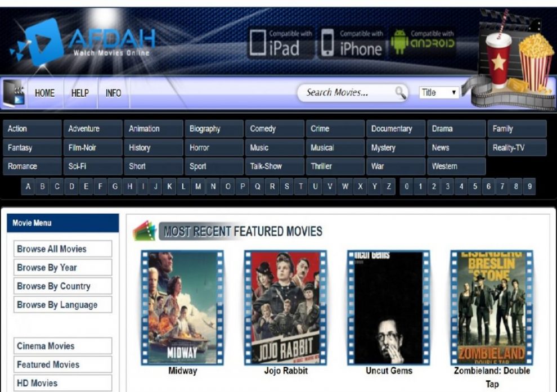Select the Crime genre
Image resolution: width=557 pixels, height=392 pixels.
(335, 129)
